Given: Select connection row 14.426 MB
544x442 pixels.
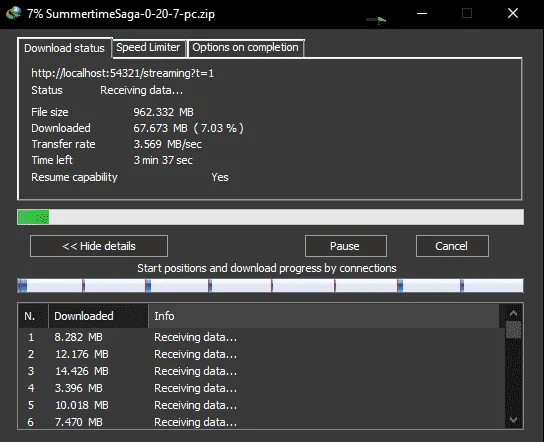Looking at the screenshot, I should pos(262,371).
